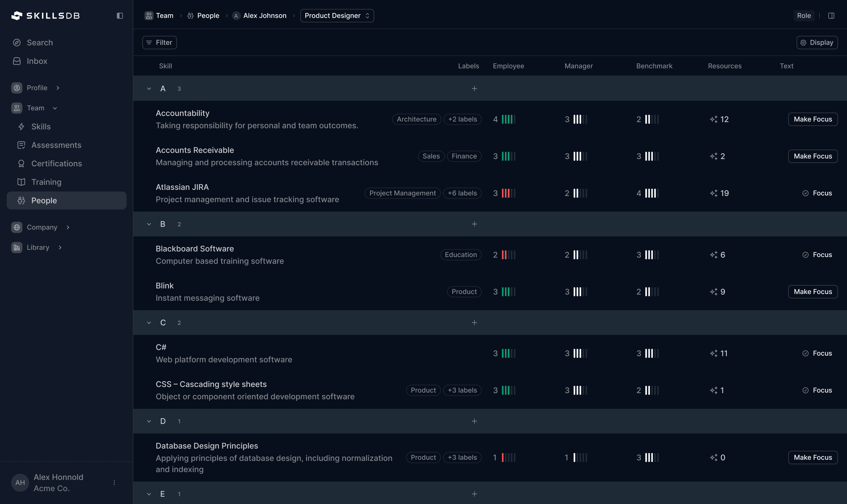Add a new skill to group C

474,322
